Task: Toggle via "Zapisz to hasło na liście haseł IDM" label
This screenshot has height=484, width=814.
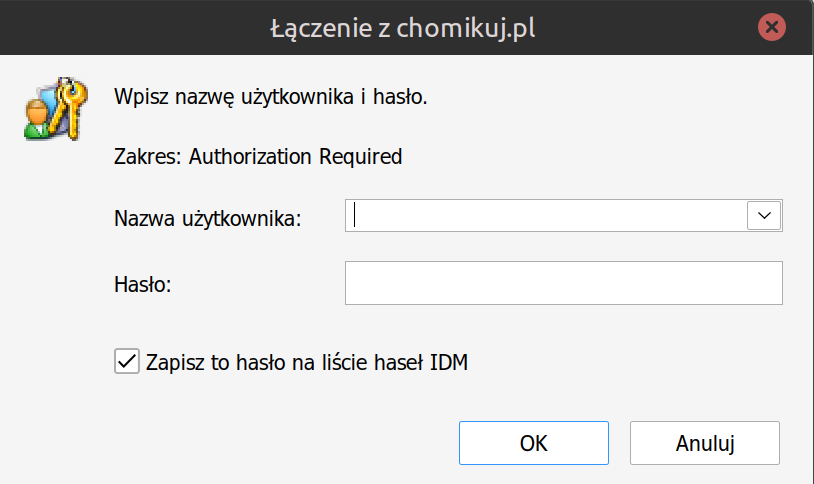Action: (307, 362)
